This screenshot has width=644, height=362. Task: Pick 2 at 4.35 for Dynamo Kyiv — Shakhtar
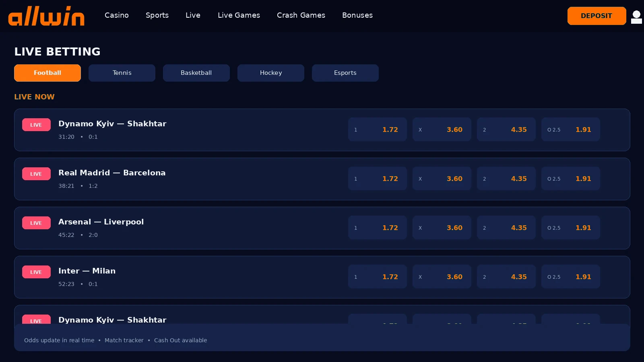pos(506,130)
